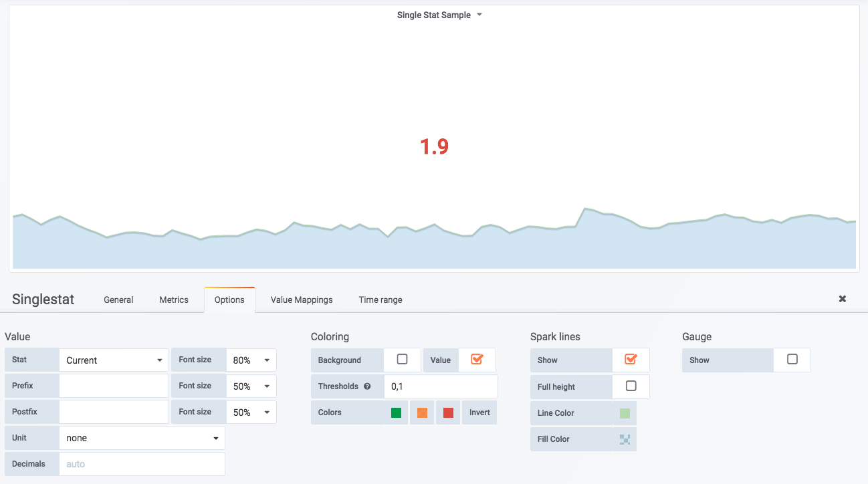Open the Unit dropdown set to none
Image resolution: width=868 pixels, height=484 pixels.
pos(142,438)
